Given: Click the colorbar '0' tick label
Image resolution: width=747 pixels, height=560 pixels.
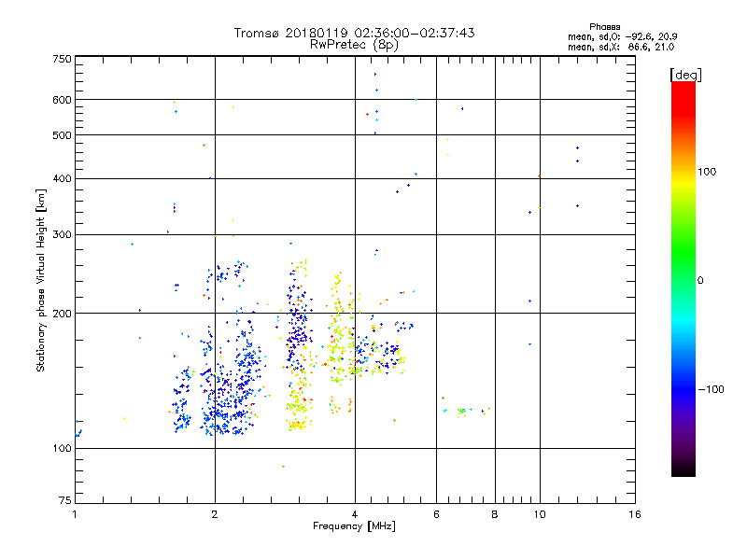Looking at the screenshot, I should tap(699, 281).
